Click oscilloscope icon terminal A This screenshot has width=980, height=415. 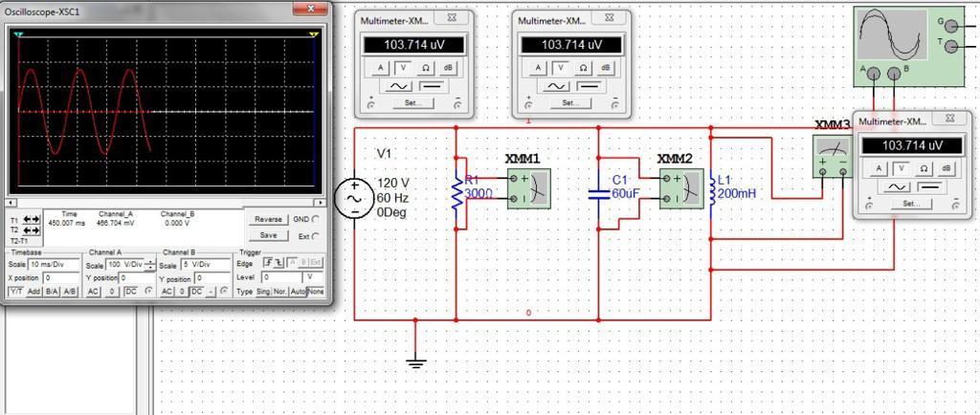(x=874, y=74)
